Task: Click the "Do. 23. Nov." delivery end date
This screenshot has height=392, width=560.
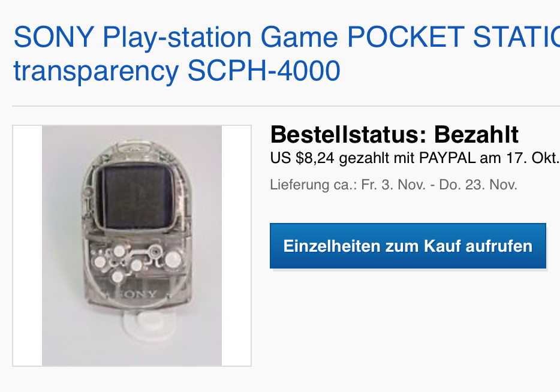Action: point(478,185)
